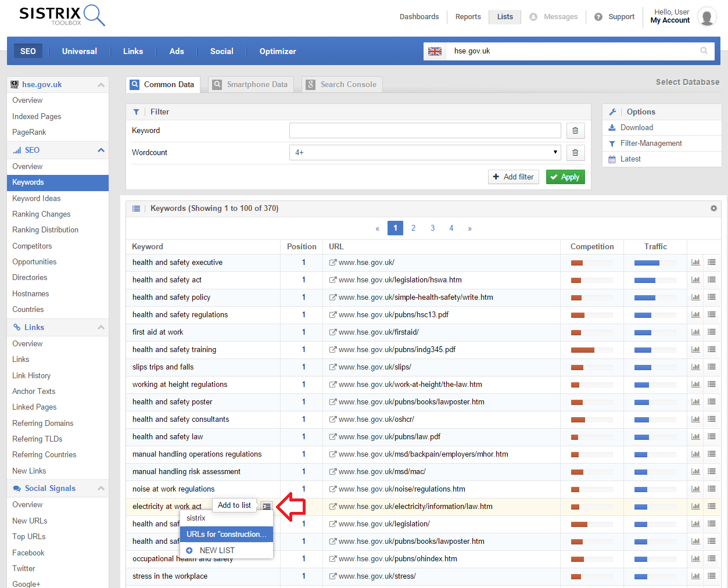The width and height of the screenshot is (728, 588).
Task: Click traffic bar for 'health and safety executive'
Action: (655, 263)
